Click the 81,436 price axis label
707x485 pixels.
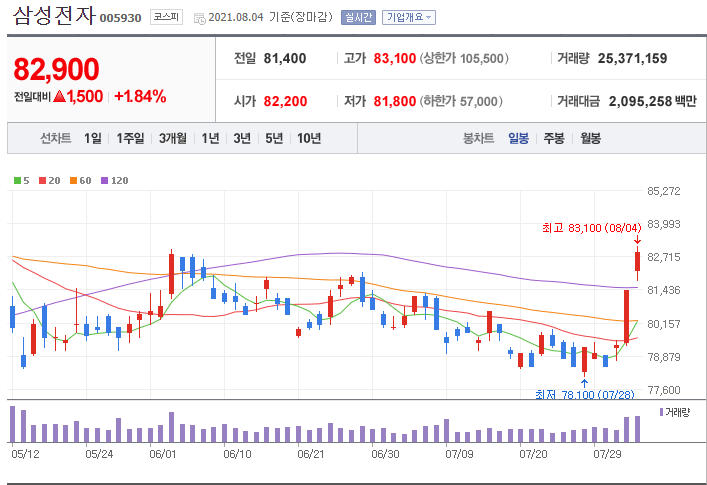tap(664, 290)
